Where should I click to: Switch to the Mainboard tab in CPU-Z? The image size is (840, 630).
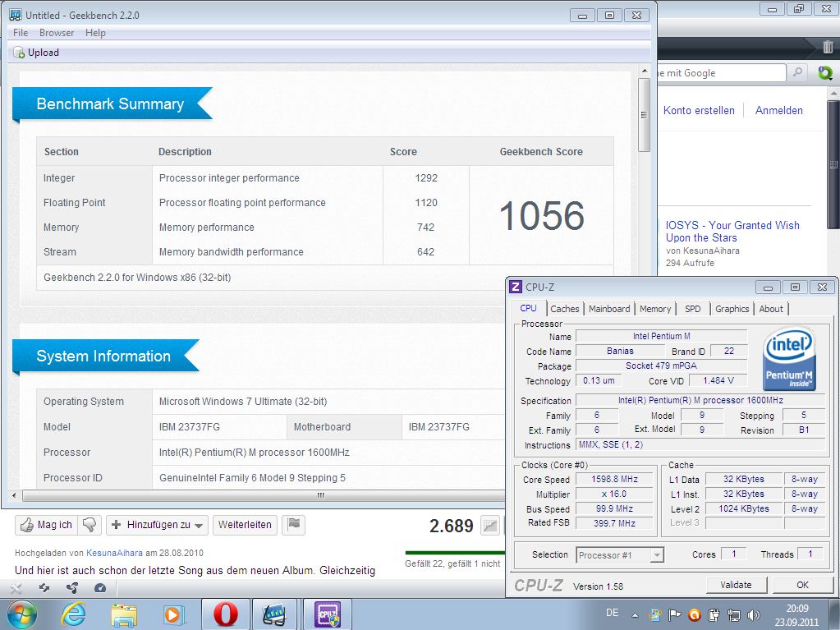coord(609,309)
